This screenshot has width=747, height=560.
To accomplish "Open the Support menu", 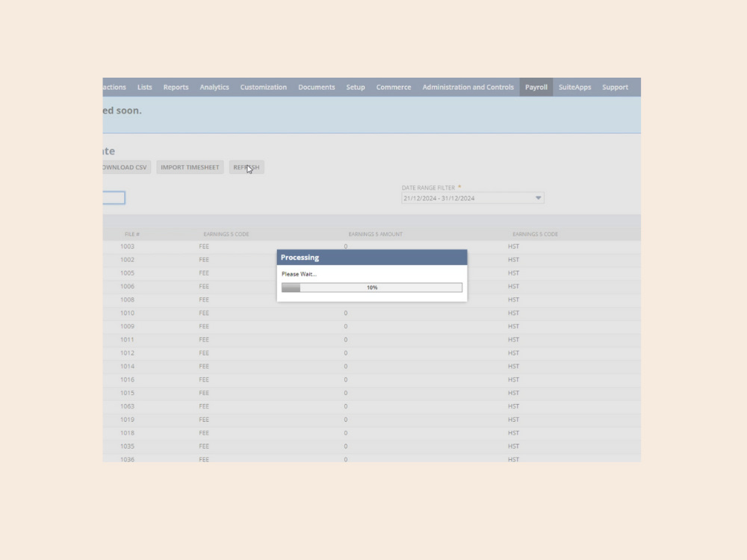I will coord(615,87).
